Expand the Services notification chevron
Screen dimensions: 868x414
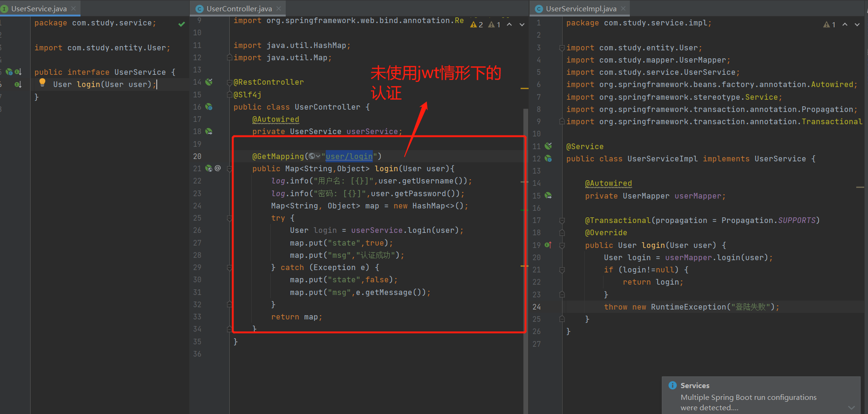pyautogui.click(x=851, y=407)
